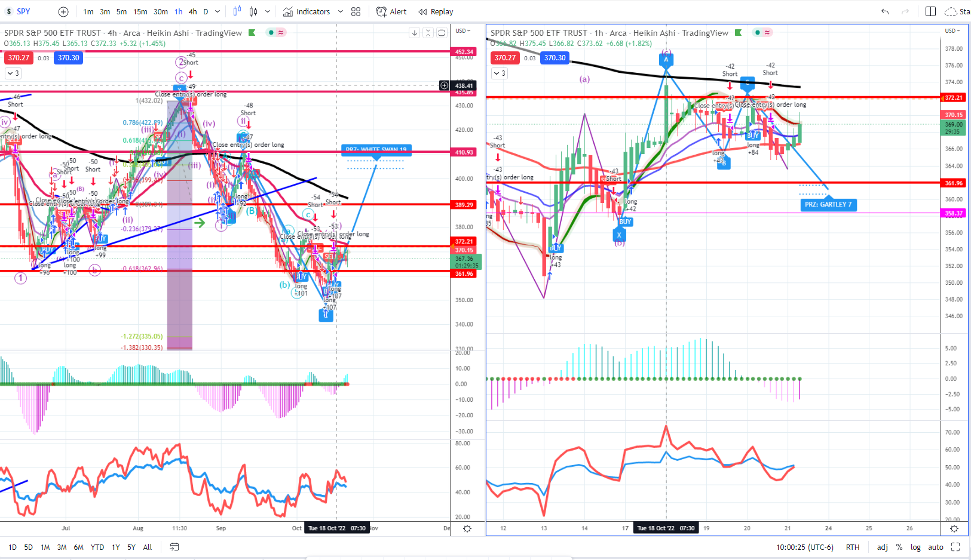This screenshot has height=560, width=971.
Task: Click the collapse pane icon on 4h chart
Action: [428, 33]
